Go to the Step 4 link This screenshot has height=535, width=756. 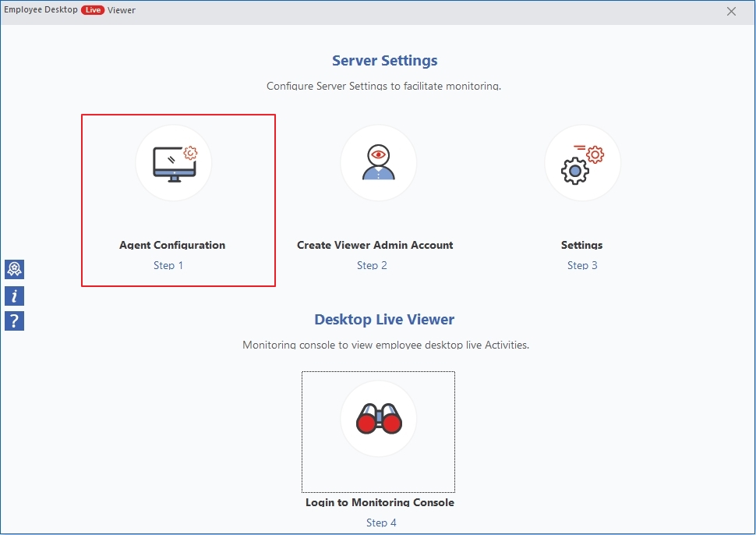pyautogui.click(x=381, y=523)
